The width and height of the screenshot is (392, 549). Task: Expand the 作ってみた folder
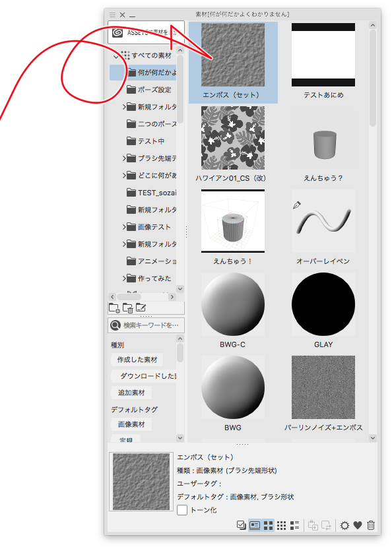pos(124,278)
